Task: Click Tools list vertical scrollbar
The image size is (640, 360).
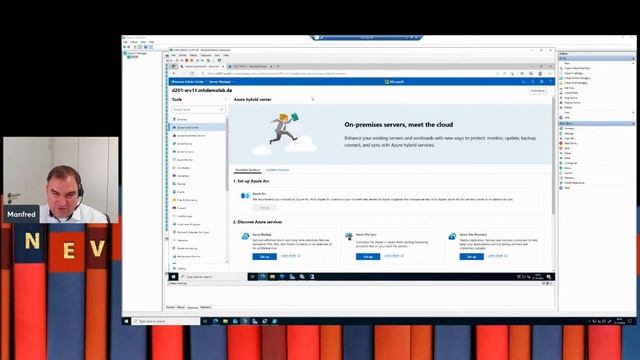Action: [x=227, y=154]
